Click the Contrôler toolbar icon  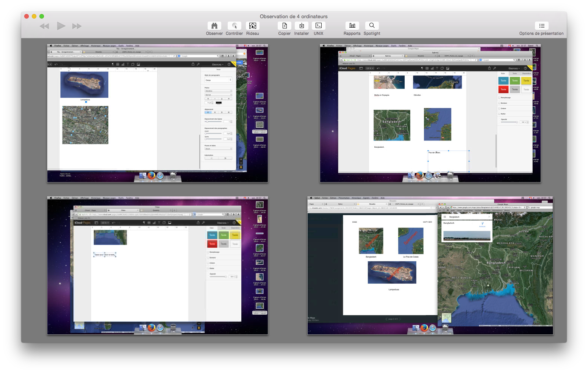click(234, 26)
